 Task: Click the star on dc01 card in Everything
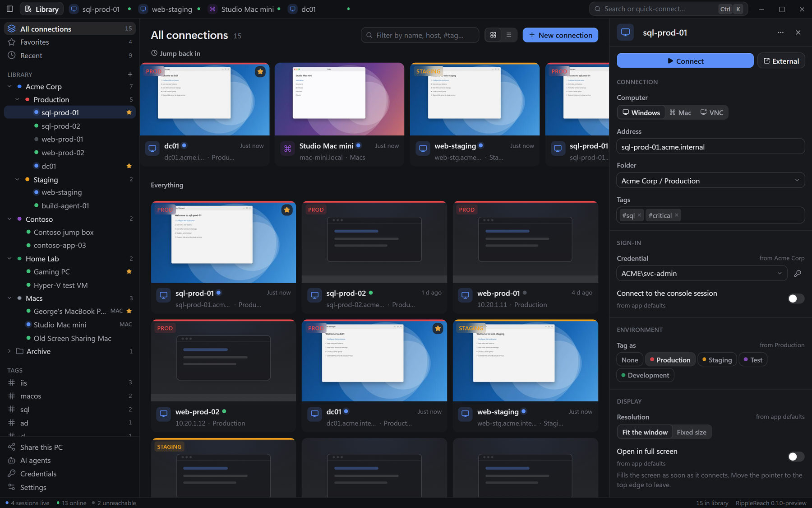pos(438,329)
